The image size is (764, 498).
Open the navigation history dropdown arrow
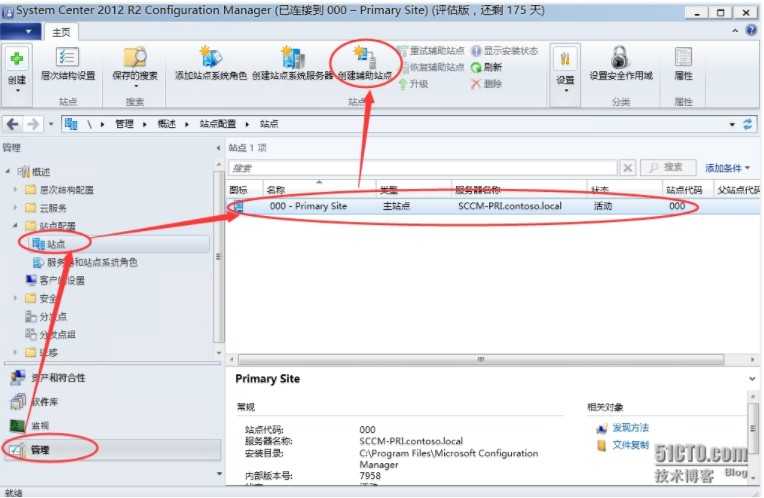pos(51,124)
